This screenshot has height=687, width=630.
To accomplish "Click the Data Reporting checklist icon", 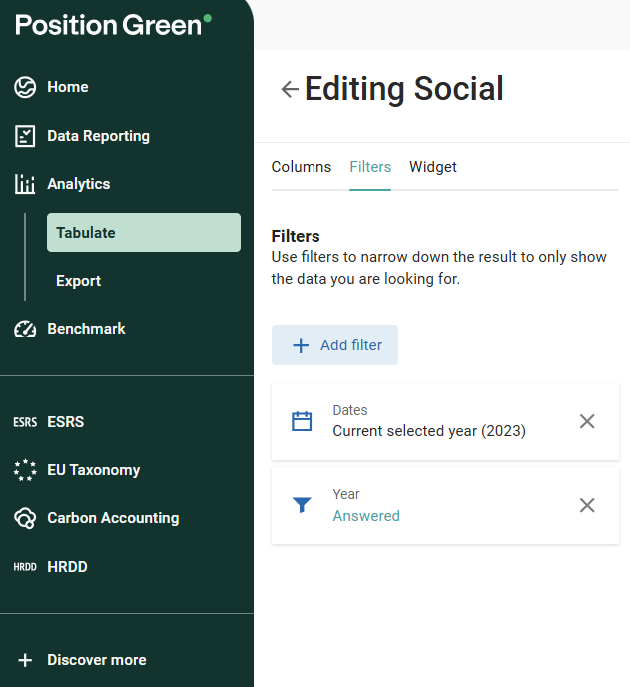I will pyautogui.click(x=25, y=136).
